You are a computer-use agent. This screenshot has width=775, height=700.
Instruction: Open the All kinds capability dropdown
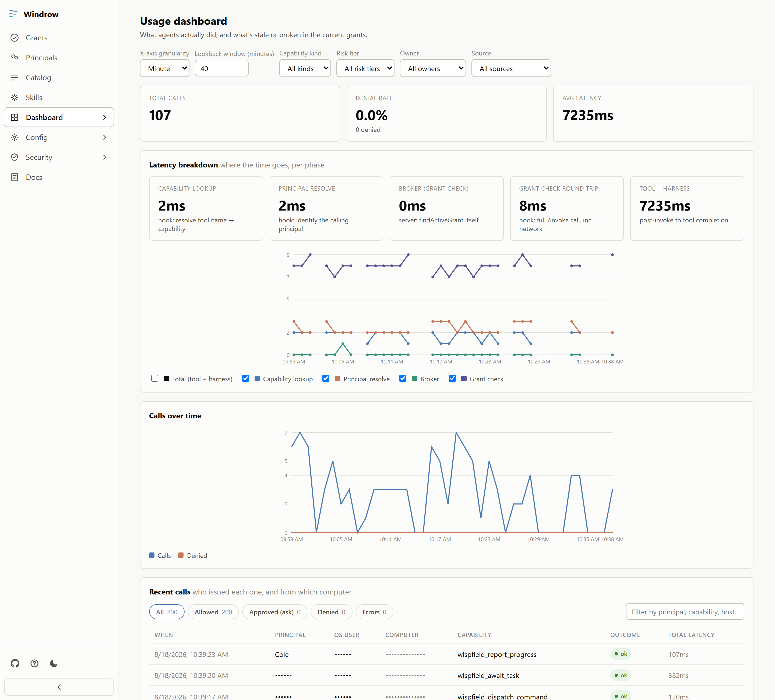[x=305, y=68]
